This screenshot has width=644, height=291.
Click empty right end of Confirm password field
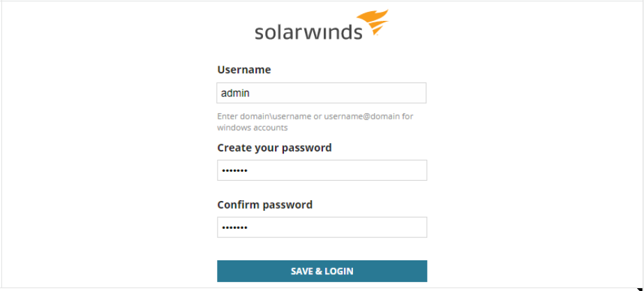coord(398,227)
